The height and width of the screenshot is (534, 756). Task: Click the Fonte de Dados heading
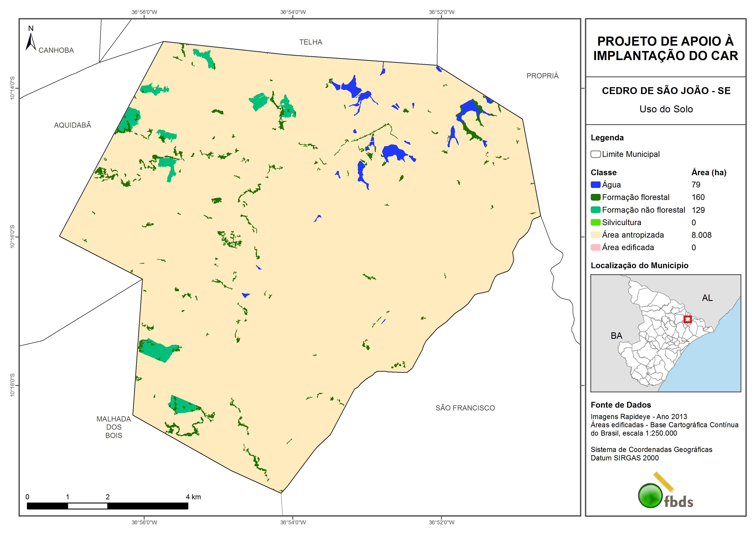tap(621, 405)
